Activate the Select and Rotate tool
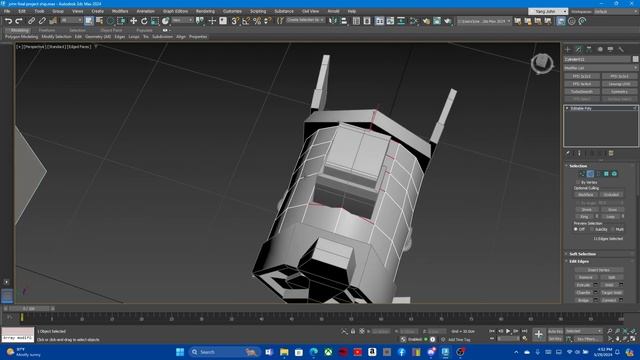Image resolution: width=640 pixels, height=360 pixels. click(x=144, y=21)
